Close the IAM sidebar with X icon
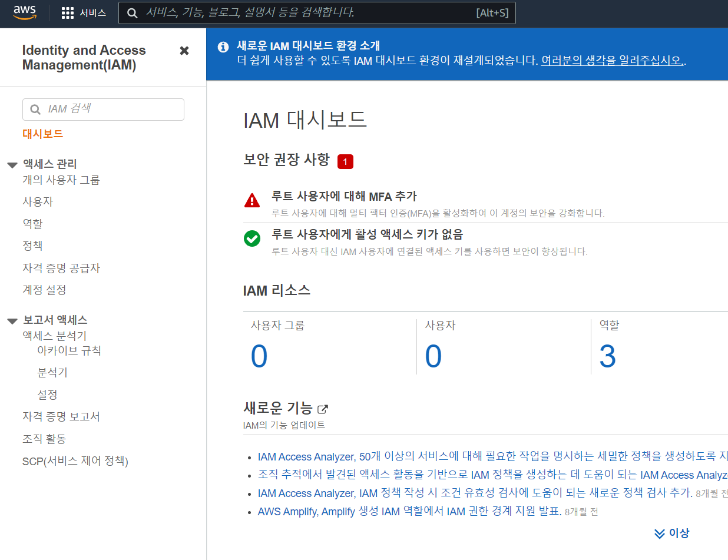The height and width of the screenshot is (560, 728). (x=184, y=51)
